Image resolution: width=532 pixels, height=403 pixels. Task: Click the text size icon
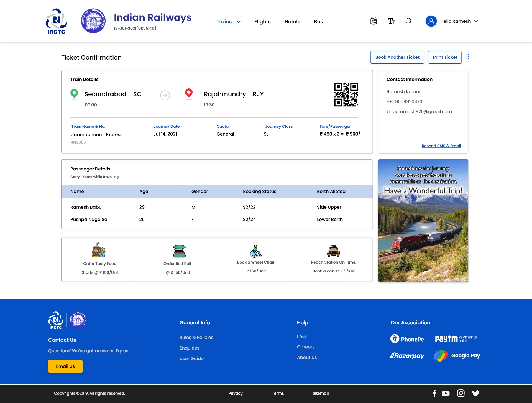[391, 21]
